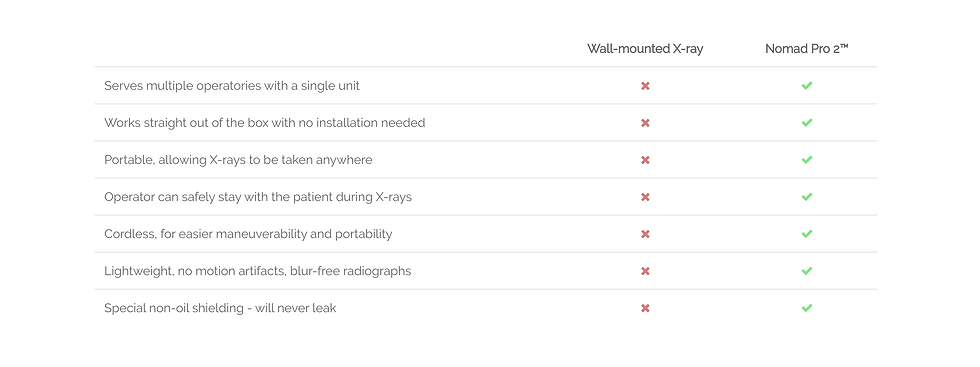Click 'Serves multiple operatories with a single unit'
Viewport: 980px width, 367px height.
coord(232,86)
